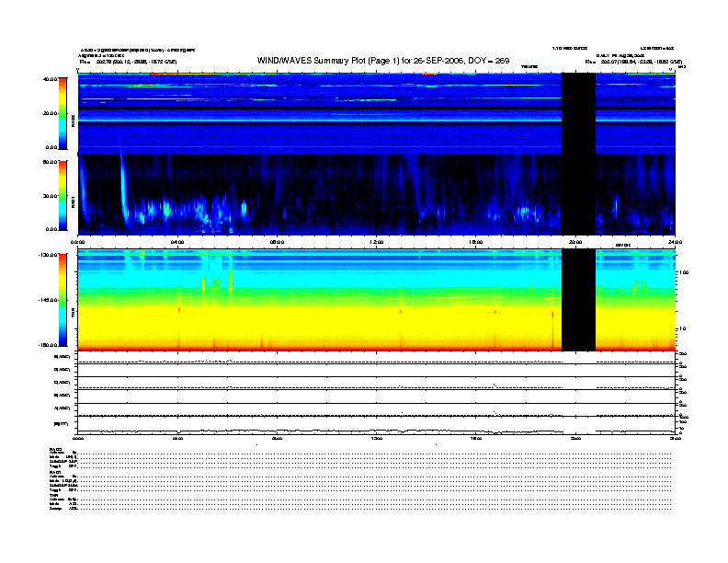728x563 pixels.
Task: Click the 00:00 tick under the RAD1 panel
Action: tap(77, 242)
